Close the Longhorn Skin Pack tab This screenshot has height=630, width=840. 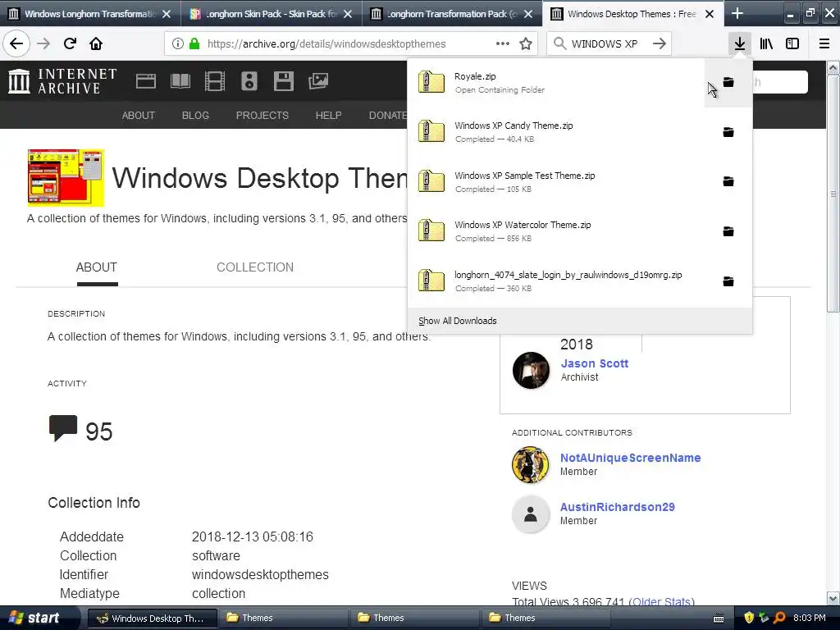(348, 14)
